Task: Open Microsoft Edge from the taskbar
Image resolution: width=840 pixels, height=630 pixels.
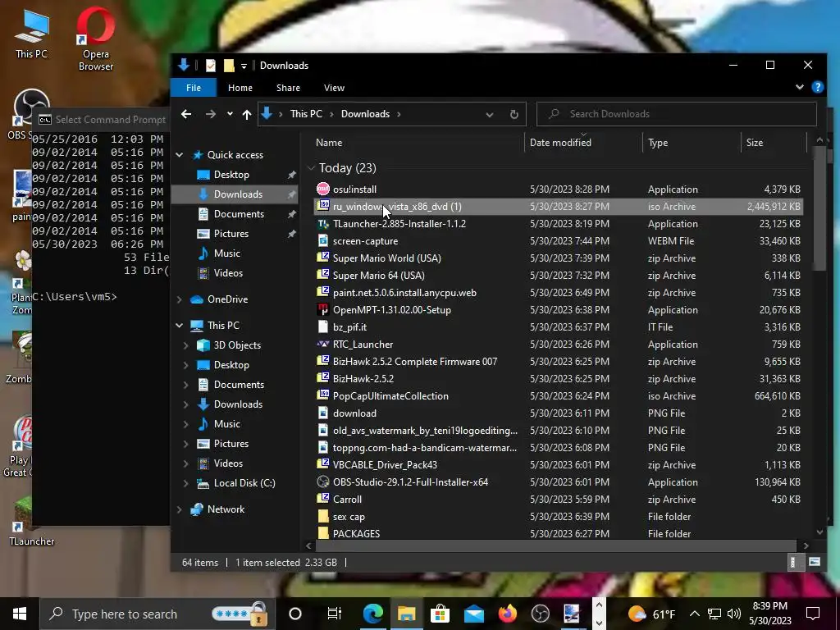Action: pyautogui.click(x=373, y=614)
